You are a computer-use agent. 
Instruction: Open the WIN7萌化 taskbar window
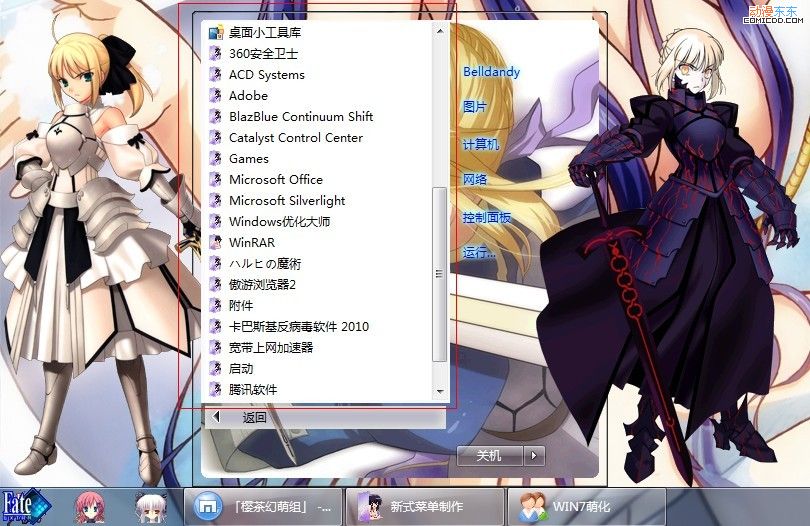tap(586, 507)
